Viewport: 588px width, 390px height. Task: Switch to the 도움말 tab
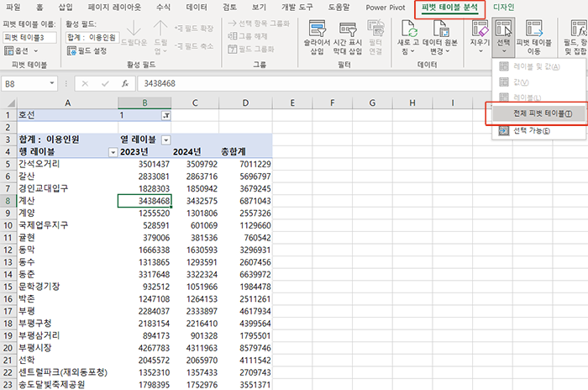pyautogui.click(x=339, y=7)
